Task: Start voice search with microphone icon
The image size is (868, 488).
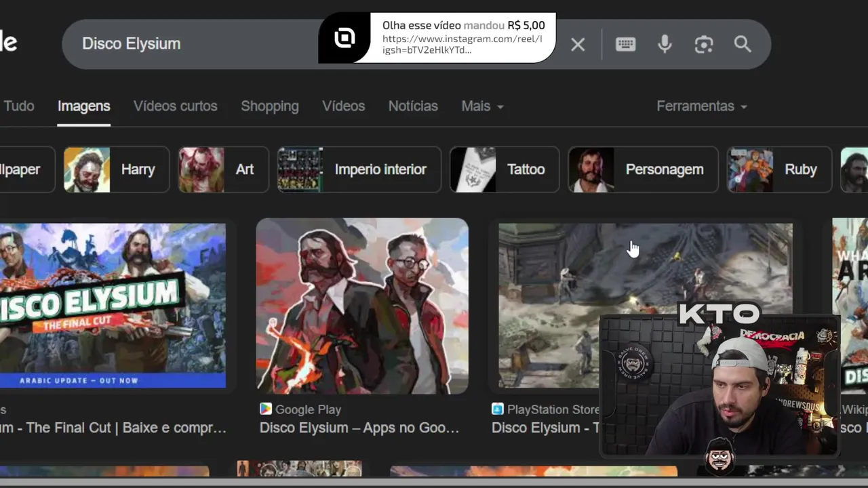Action: click(665, 45)
